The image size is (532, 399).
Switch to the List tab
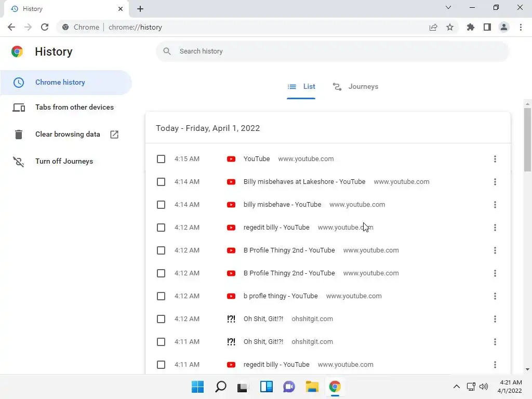coord(301,87)
